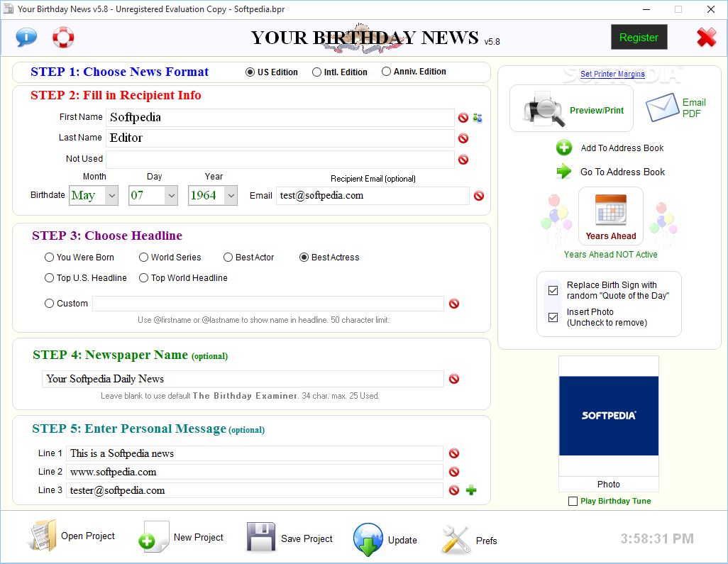Choose the You Were Born headline
The image size is (728, 564).
[49, 257]
